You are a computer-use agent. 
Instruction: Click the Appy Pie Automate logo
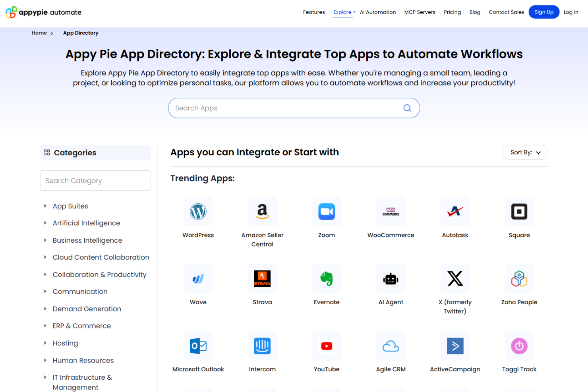click(x=43, y=12)
